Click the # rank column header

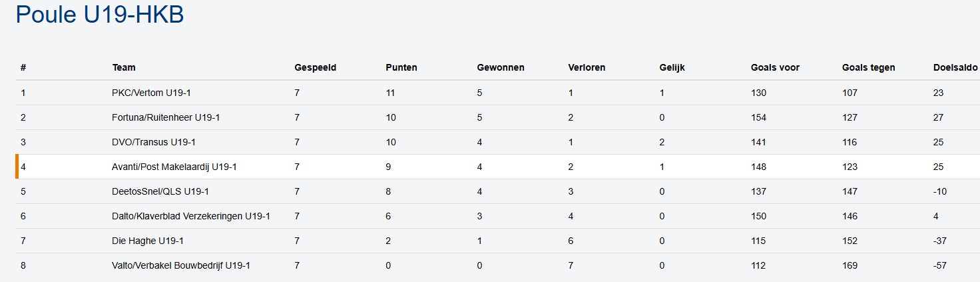pos(23,67)
